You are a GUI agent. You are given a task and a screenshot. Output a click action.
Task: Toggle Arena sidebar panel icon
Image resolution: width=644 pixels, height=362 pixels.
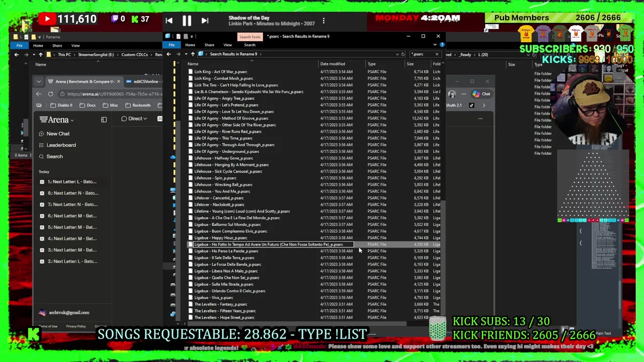104,119
